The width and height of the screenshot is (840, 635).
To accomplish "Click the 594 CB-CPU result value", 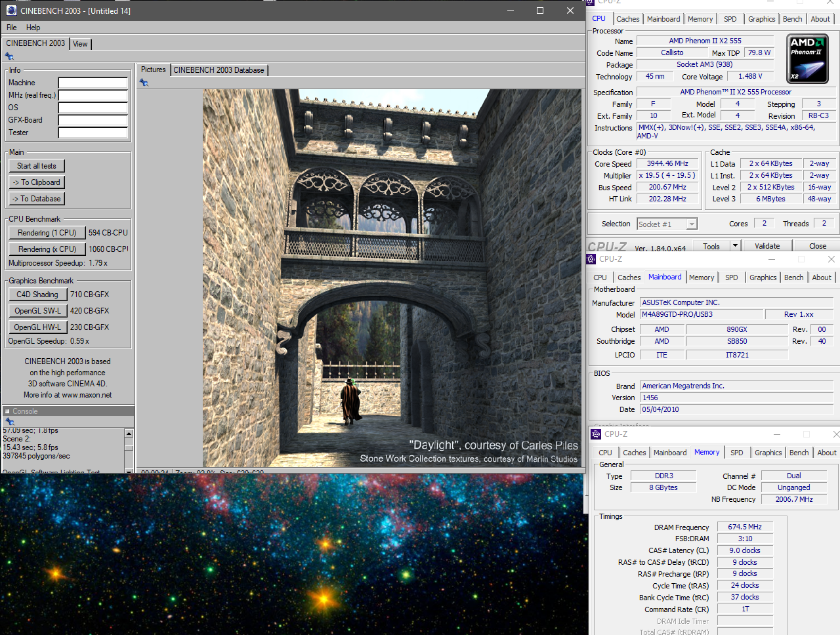I will click(108, 233).
